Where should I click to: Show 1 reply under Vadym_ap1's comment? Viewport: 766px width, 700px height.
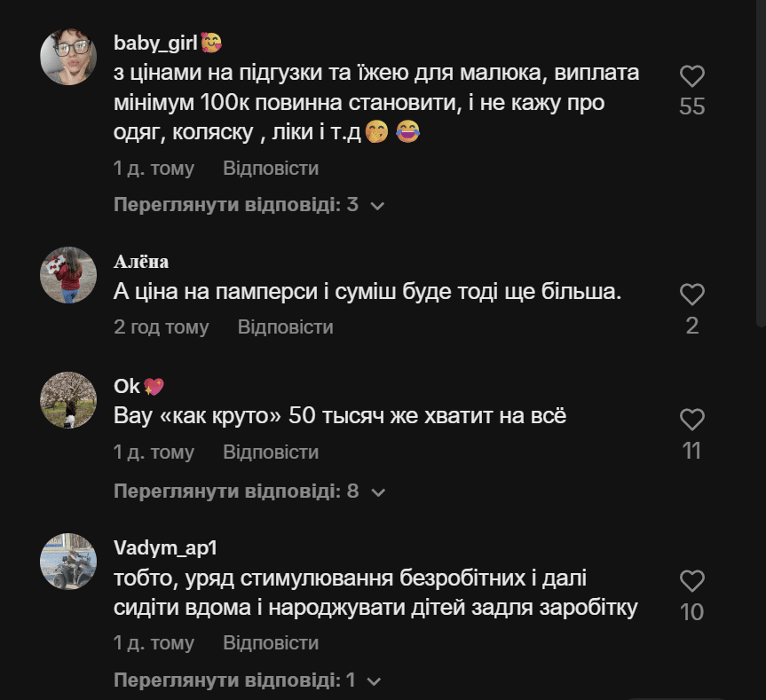247,680
